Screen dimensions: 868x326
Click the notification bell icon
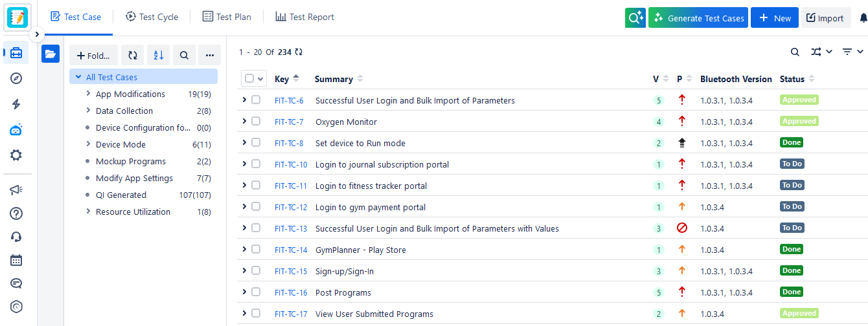pos(863,18)
